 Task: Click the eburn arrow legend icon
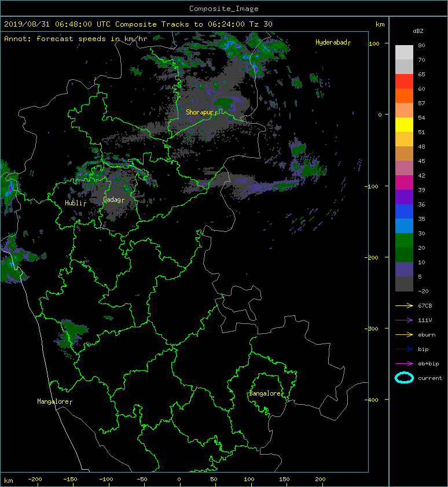click(x=404, y=334)
